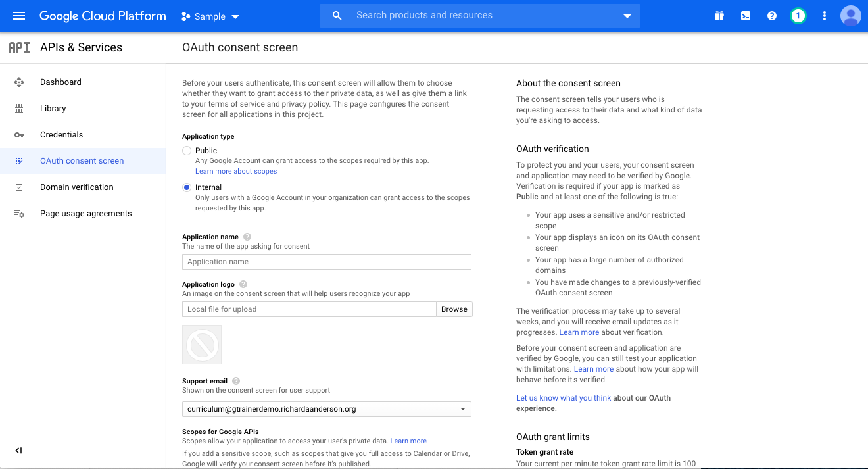The height and width of the screenshot is (469, 868).
Task: Open the Domain verification page
Action: click(78, 187)
